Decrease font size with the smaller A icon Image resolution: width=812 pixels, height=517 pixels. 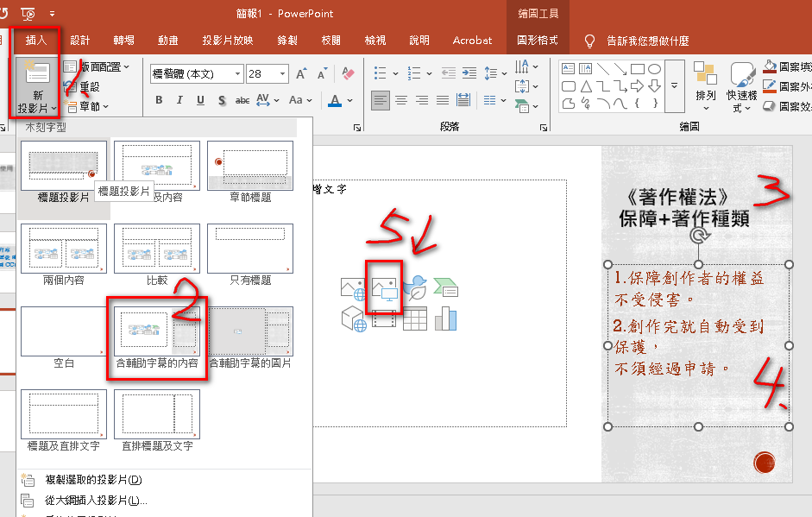323,73
